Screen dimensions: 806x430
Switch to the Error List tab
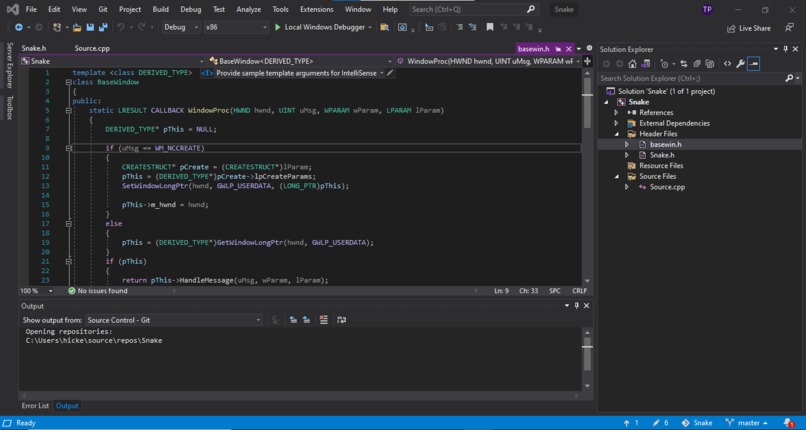35,406
